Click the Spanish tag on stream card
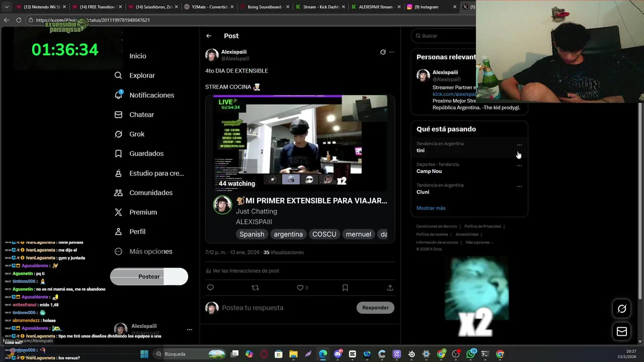 click(252, 234)
